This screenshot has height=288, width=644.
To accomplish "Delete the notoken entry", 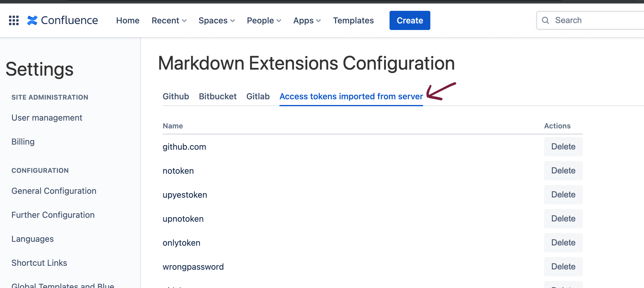I will (x=563, y=171).
